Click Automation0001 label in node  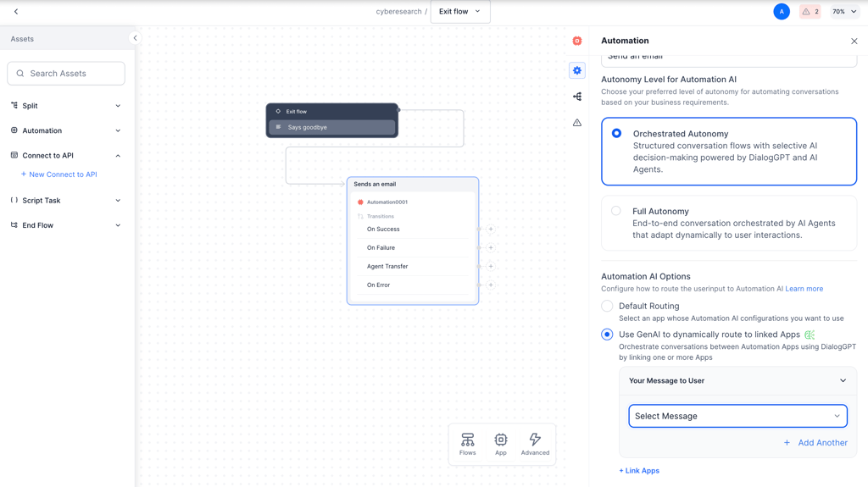[x=387, y=202]
